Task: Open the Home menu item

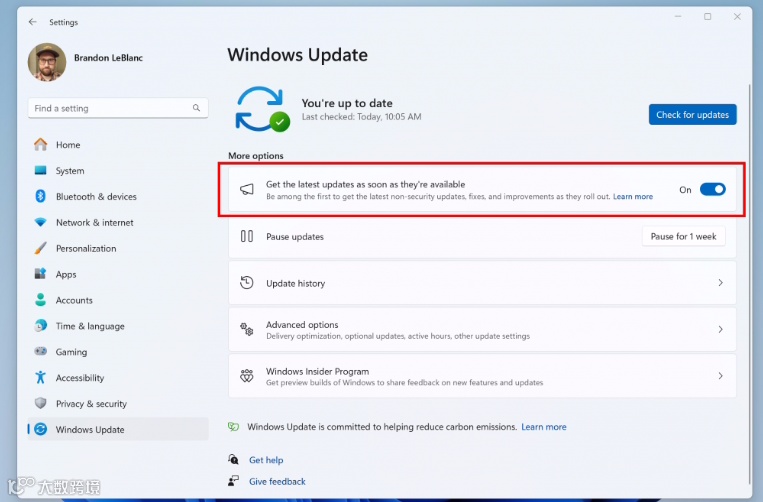Action: coord(118,144)
